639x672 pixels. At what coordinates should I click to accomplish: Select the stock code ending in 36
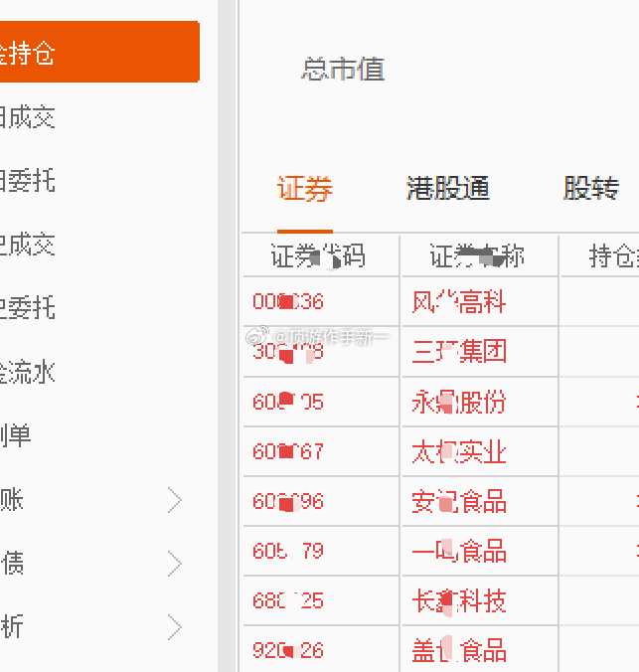click(x=288, y=302)
